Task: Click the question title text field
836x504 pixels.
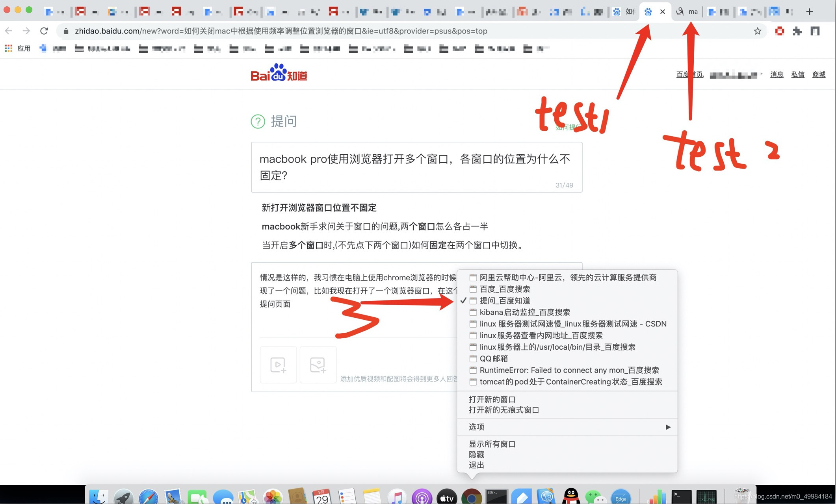Action: point(416,167)
